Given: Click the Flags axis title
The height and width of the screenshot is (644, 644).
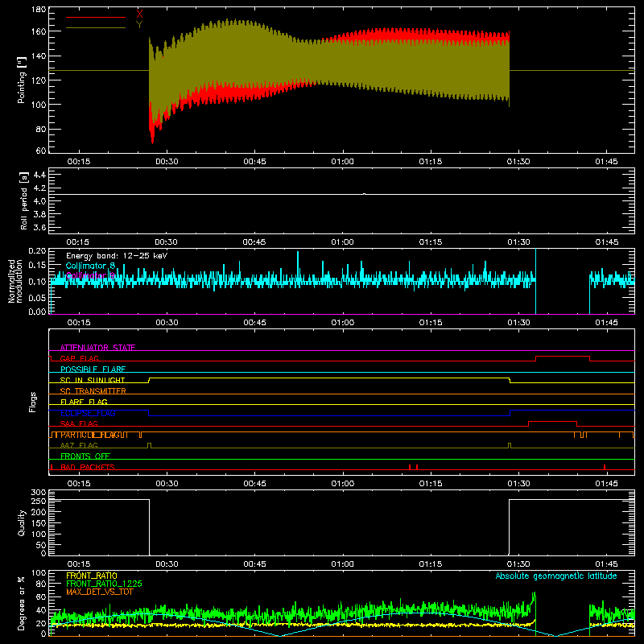Looking at the screenshot, I should click(x=33, y=402).
